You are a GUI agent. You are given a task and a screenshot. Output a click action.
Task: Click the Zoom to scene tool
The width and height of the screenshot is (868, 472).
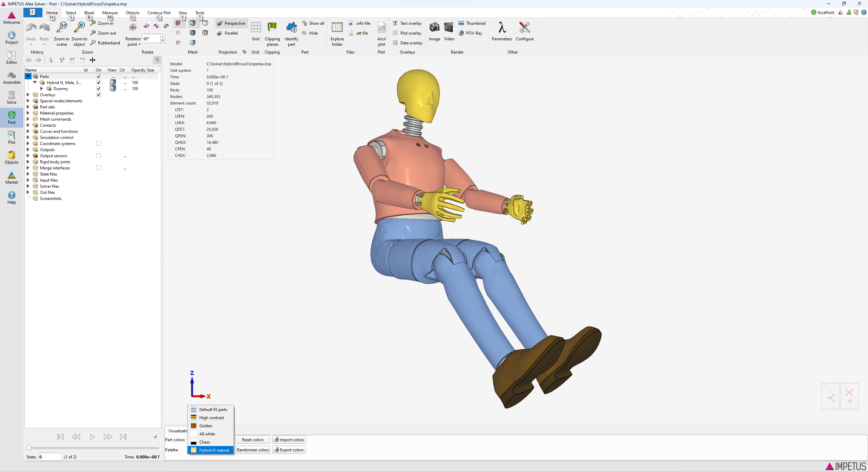(x=62, y=34)
